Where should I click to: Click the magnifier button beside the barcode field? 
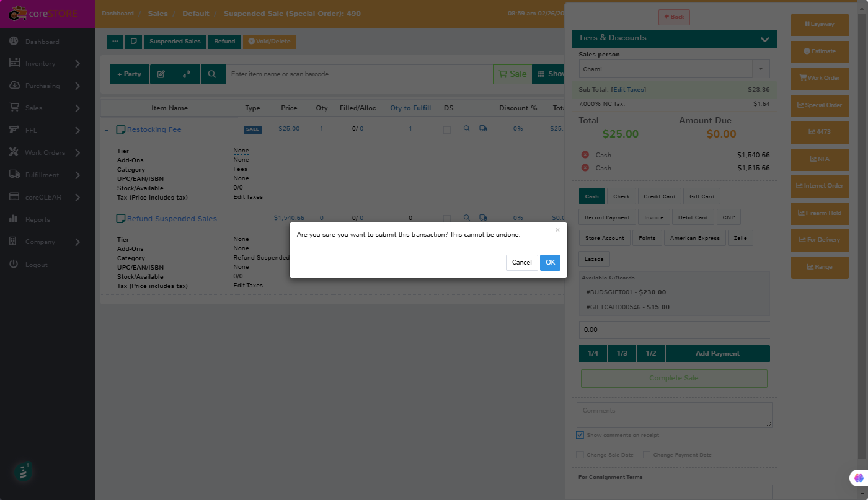point(212,74)
